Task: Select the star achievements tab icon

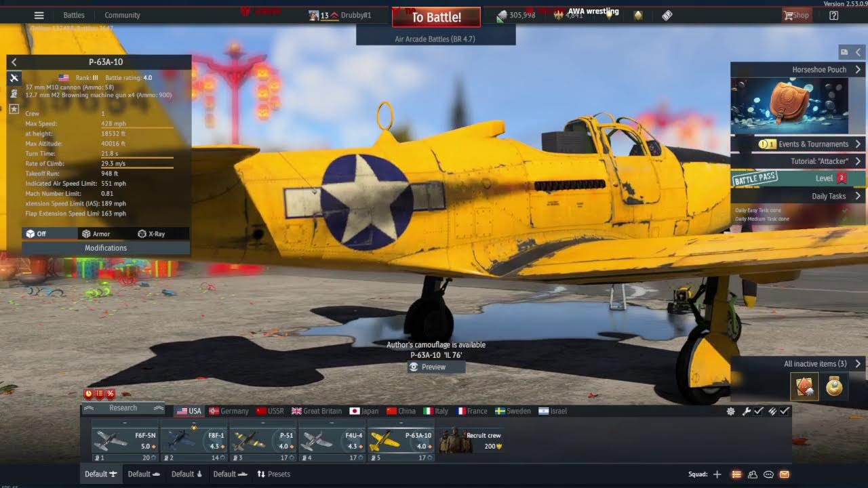Action: [14, 108]
